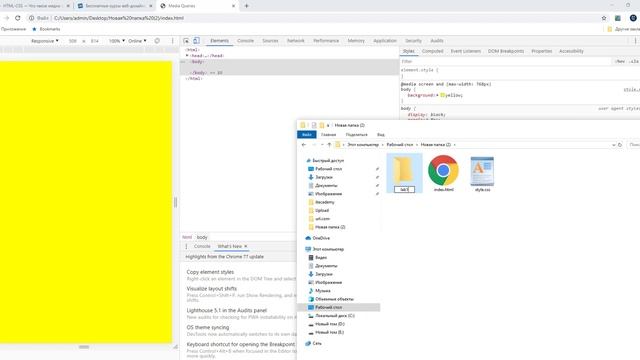Select html in the DOM breadcrumb
640x360 pixels.
(x=187, y=237)
